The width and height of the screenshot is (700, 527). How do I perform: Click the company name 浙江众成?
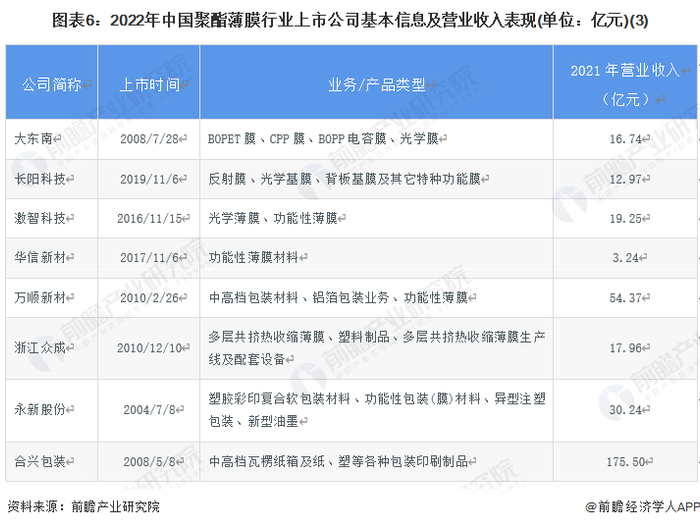pos(40,347)
